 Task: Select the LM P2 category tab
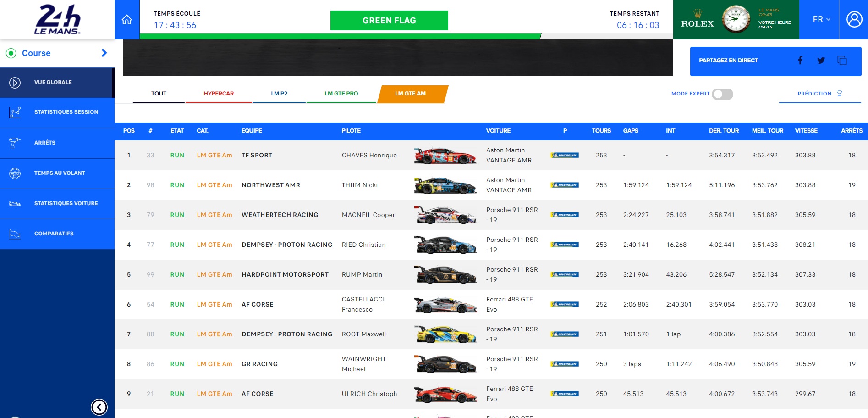point(279,94)
